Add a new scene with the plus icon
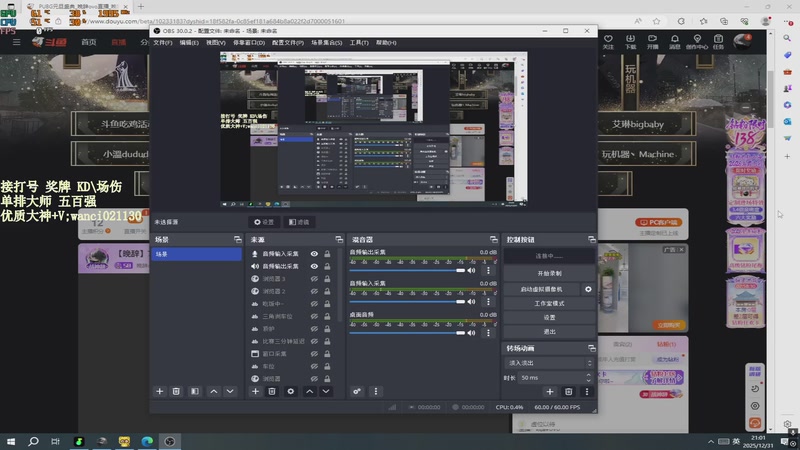The image size is (800, 450). pos(160,391)
